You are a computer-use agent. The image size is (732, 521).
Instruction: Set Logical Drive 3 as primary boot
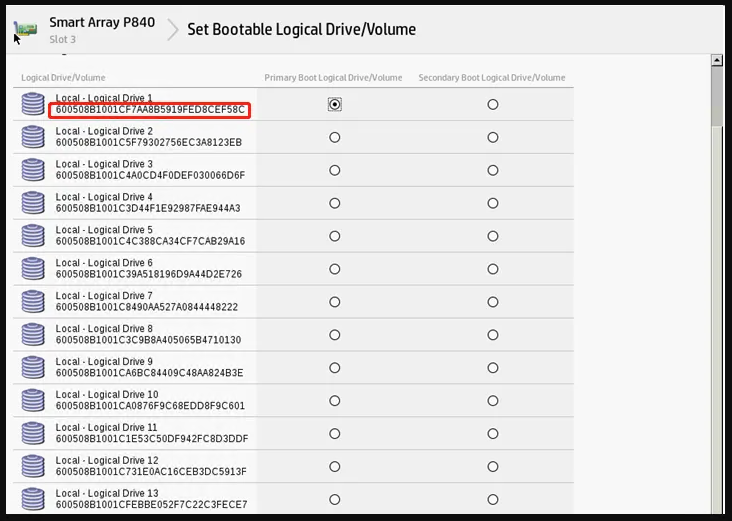[335, 170]
